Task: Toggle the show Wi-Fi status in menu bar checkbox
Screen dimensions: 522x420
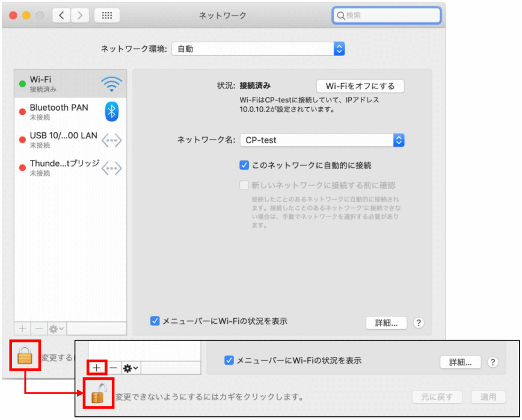Action: (155, 321)
